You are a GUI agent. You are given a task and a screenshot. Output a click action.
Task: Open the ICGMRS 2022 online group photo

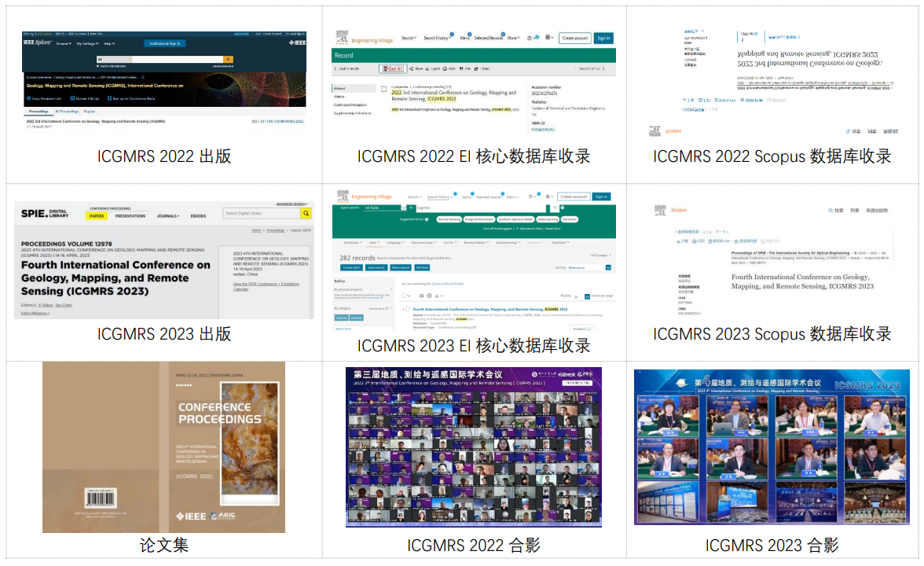click(474, 447)
